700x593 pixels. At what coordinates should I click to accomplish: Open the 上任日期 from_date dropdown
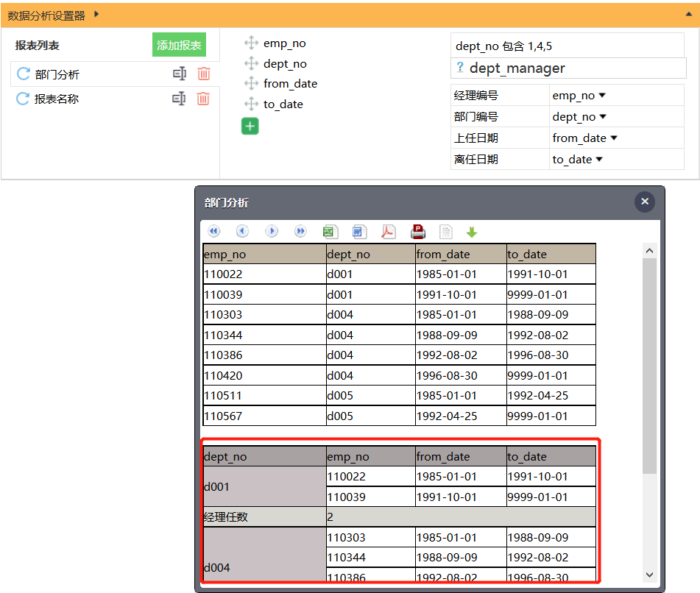[613, 138]
